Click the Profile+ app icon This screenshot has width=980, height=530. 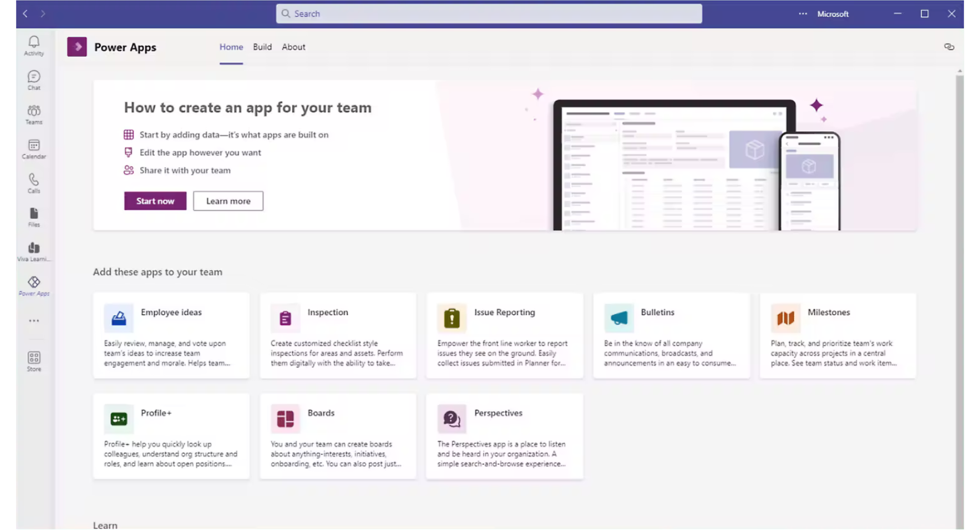coord(119,419)
